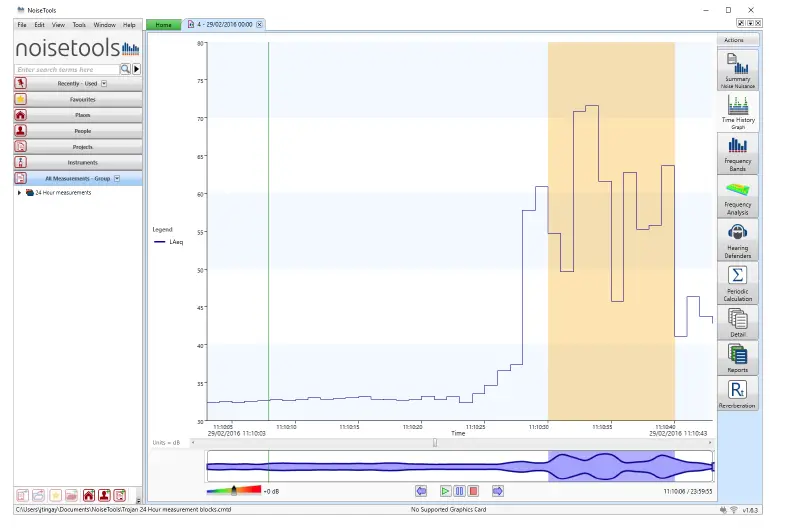Click the house icon beside Places
Screen dimensions: 791x532
21,115
